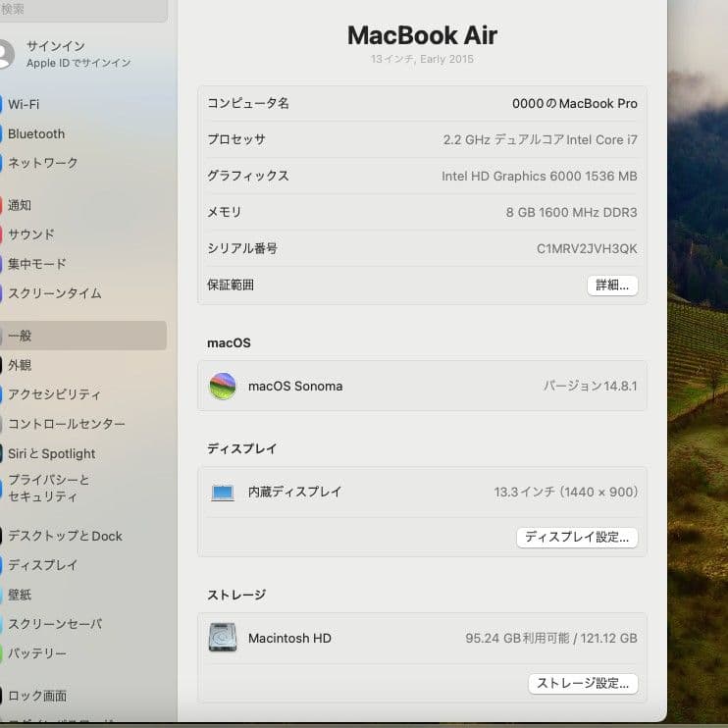Click the 内蔵ディスプレイ monitor icon
This screenshot has width=728, height=728.
pyautogui.click(x=223, y=493)
